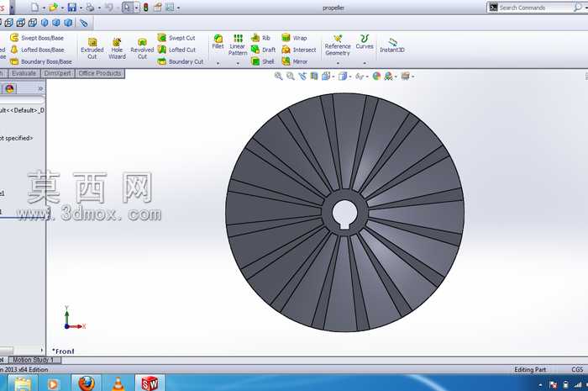The width and height of the screenshot is (588, 391).
Task: Switch to the DimXpert tab
Action: (x=57, y=73)
